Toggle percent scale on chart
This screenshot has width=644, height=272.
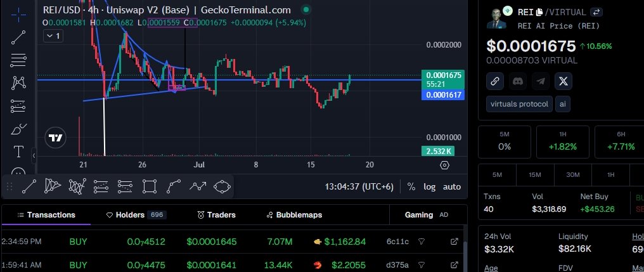pos(411,186)
